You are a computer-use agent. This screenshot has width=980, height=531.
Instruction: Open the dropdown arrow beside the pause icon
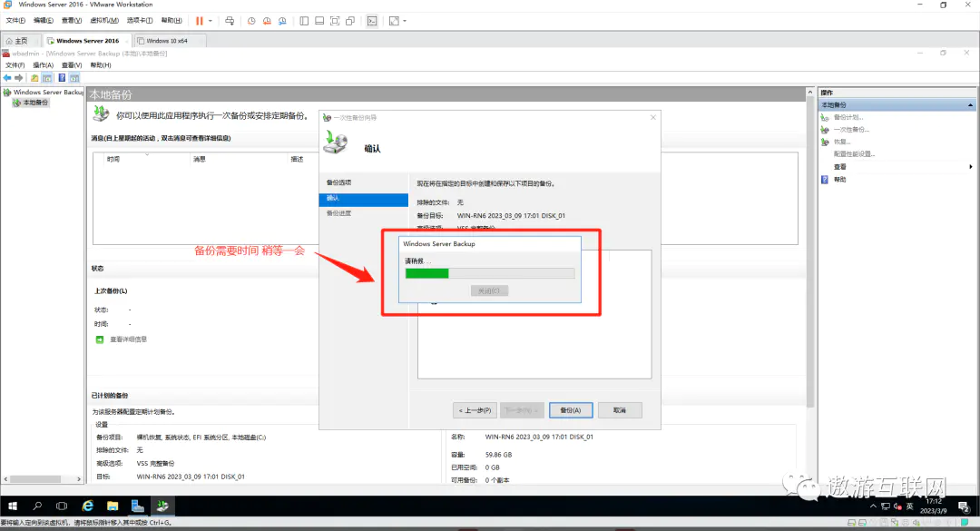[x=210, y=21]
